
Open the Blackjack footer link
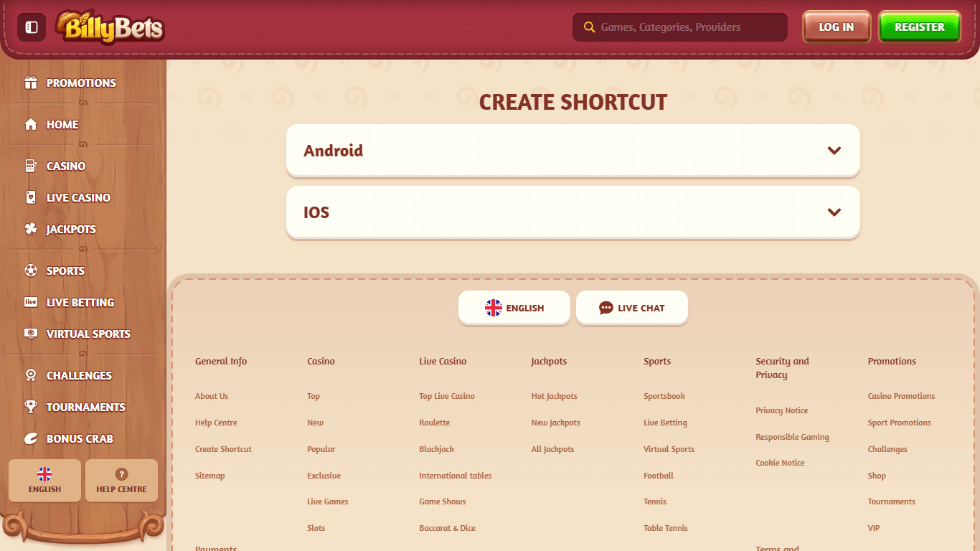[x=437, y=449]
